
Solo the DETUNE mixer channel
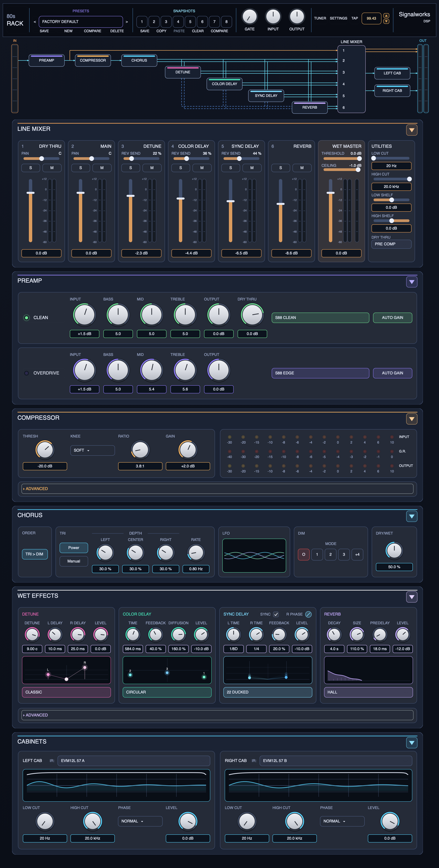131,168
